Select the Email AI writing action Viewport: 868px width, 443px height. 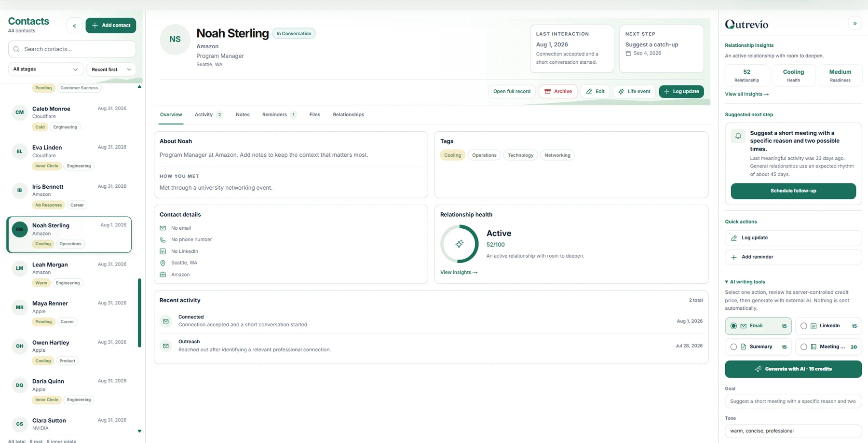(x=758, y=326)
